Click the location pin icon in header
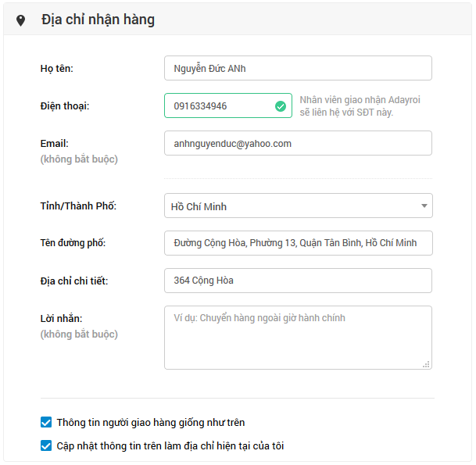The width and height of the screenshot is (476, 465). [x=20, y=20]
